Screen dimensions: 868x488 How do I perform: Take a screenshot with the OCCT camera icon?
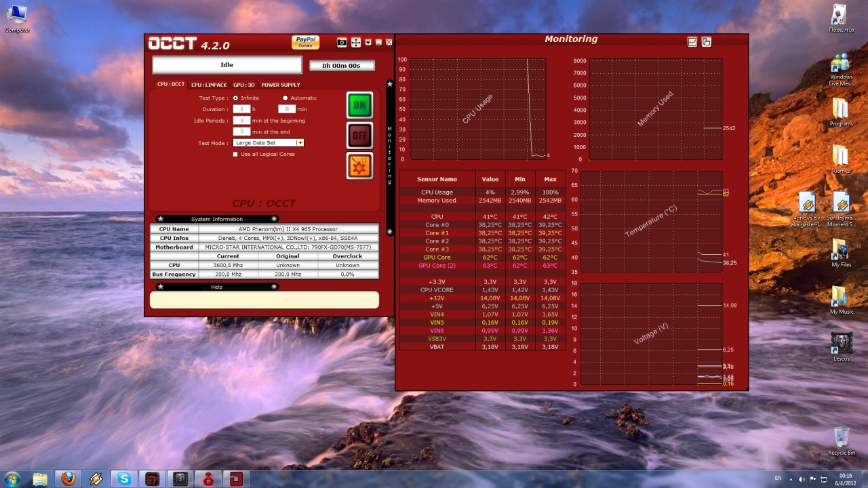coord(342,42)
